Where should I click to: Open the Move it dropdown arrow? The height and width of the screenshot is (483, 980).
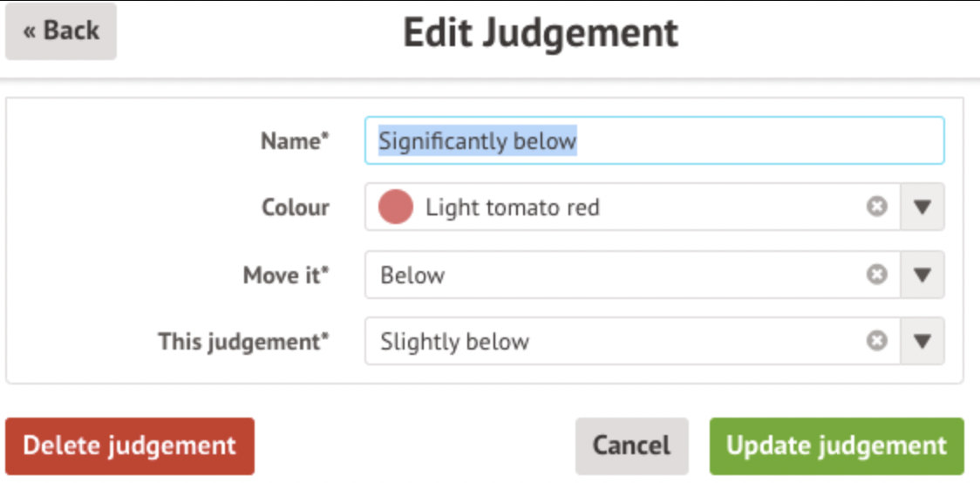click(922, 275)
